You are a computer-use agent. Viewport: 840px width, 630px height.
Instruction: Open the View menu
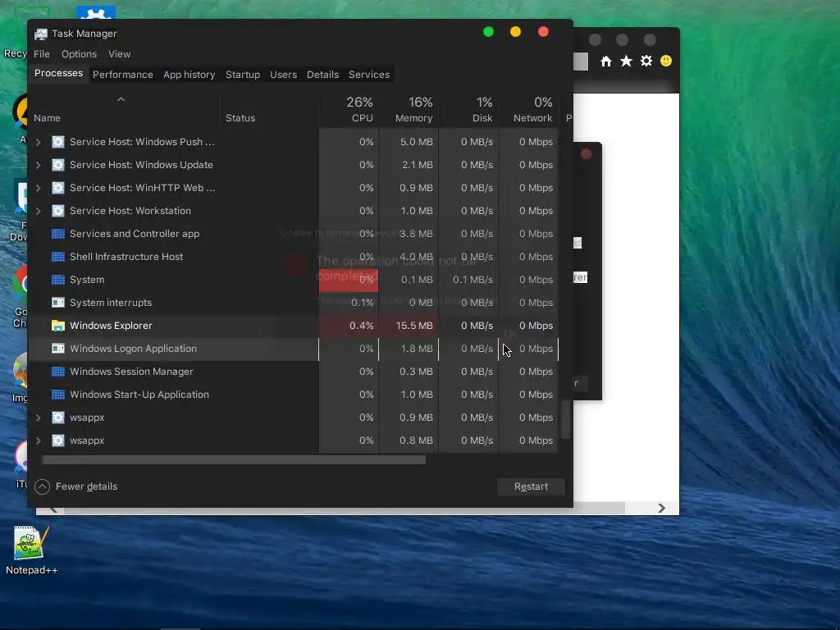click(x=120, y=54)
